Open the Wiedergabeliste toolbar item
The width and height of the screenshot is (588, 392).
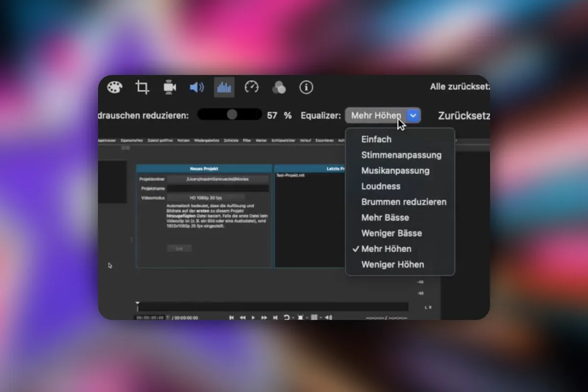(x=206, y=141)
